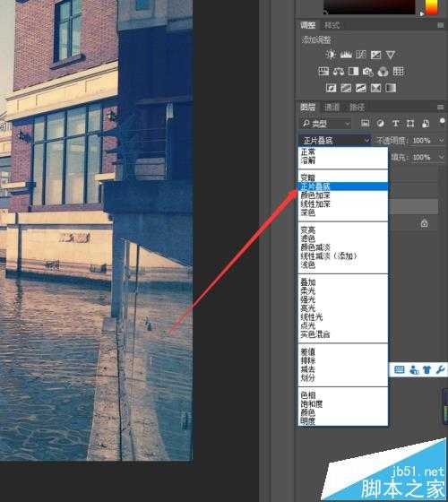Screen dimensions: 448x502
Task: Open the 类型 layer filter dropdown
Action: (325, 124)
